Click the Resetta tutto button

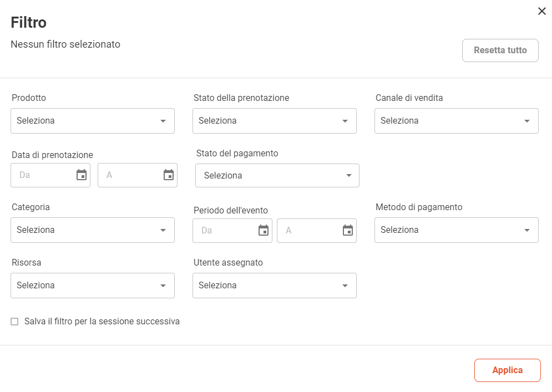tap(500, 50)
